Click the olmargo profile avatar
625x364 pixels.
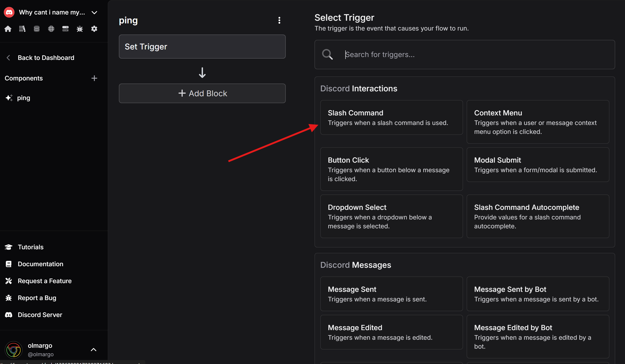[x=14, y=350]
